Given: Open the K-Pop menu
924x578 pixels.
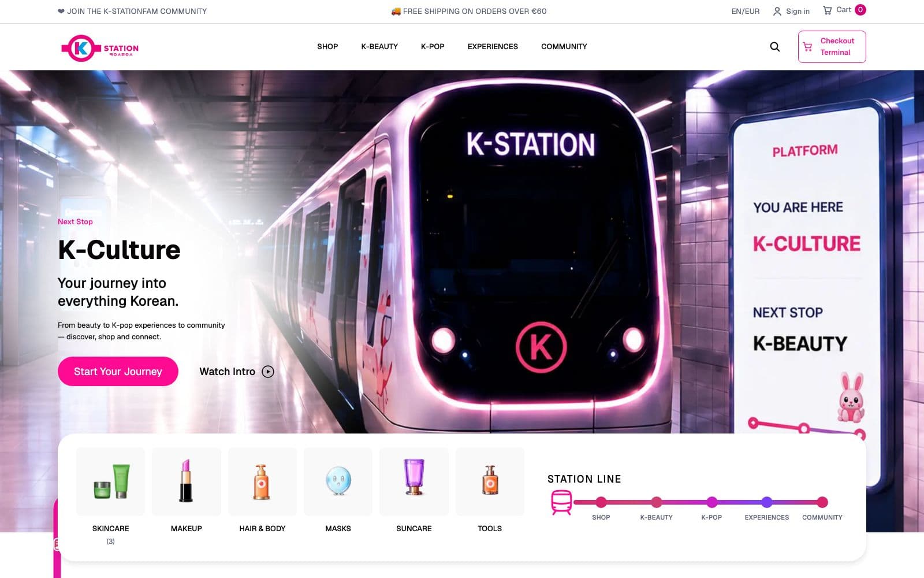Looking at the screenshot, I should 433,47.
